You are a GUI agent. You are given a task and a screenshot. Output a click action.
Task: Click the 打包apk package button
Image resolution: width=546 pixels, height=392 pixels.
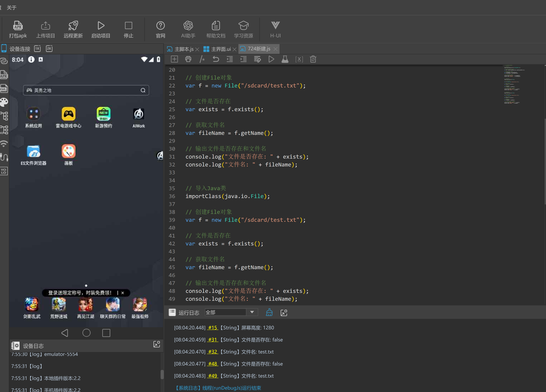tap(18, 29)
